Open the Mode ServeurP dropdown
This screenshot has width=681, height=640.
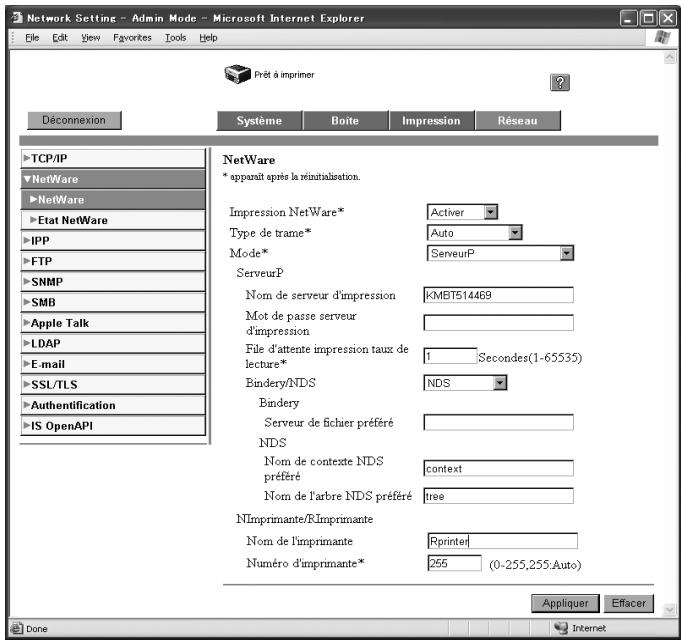566,253
